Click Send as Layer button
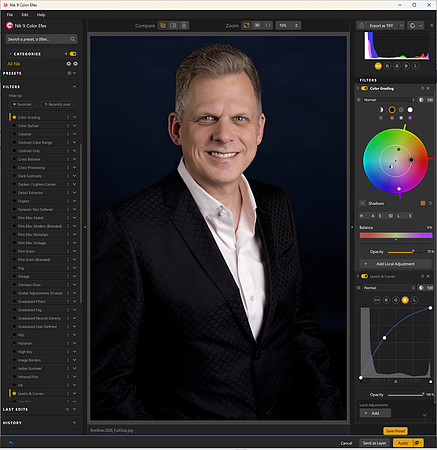This screenshot has height=450, width=437. pos(374,443)
